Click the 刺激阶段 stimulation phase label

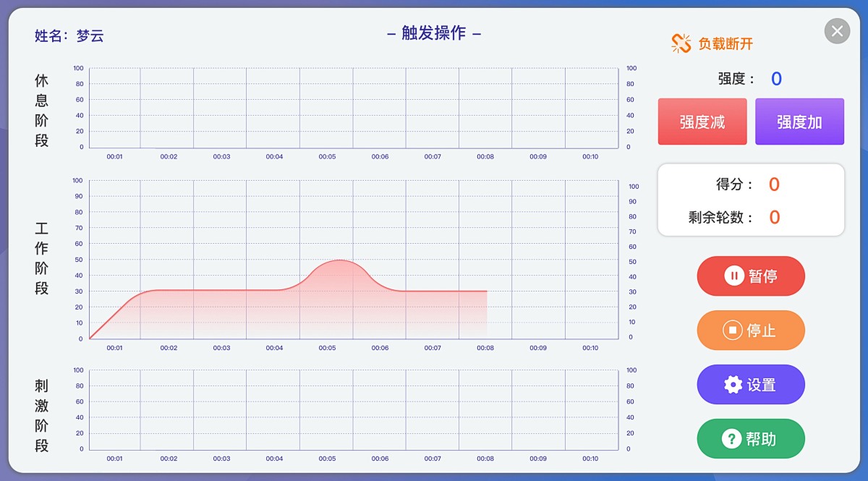click(x=42, y=416)
